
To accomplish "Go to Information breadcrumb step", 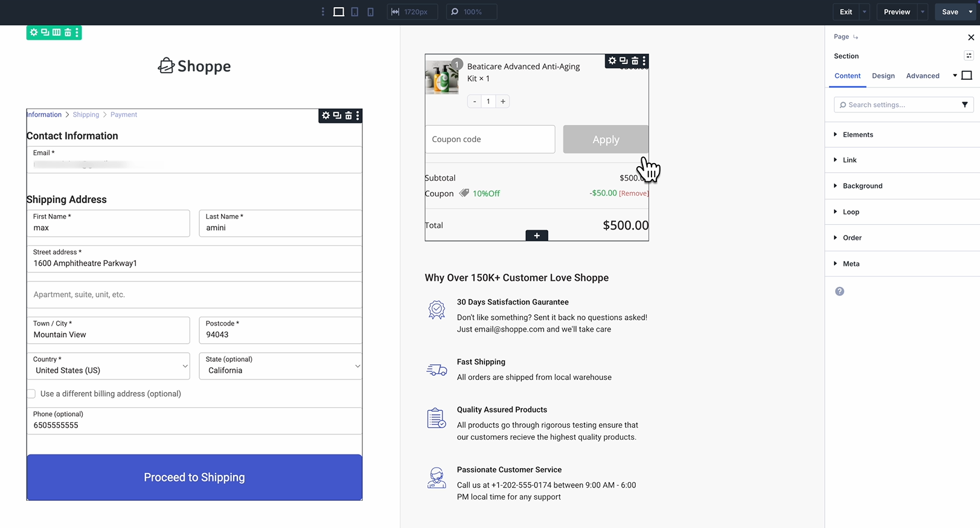I will [43, 115].
